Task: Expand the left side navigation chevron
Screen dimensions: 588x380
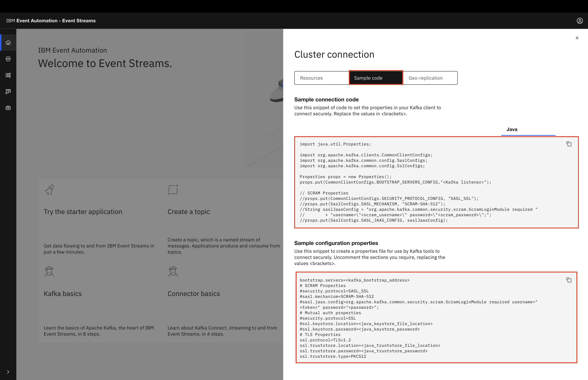Action: coord(8,372)
